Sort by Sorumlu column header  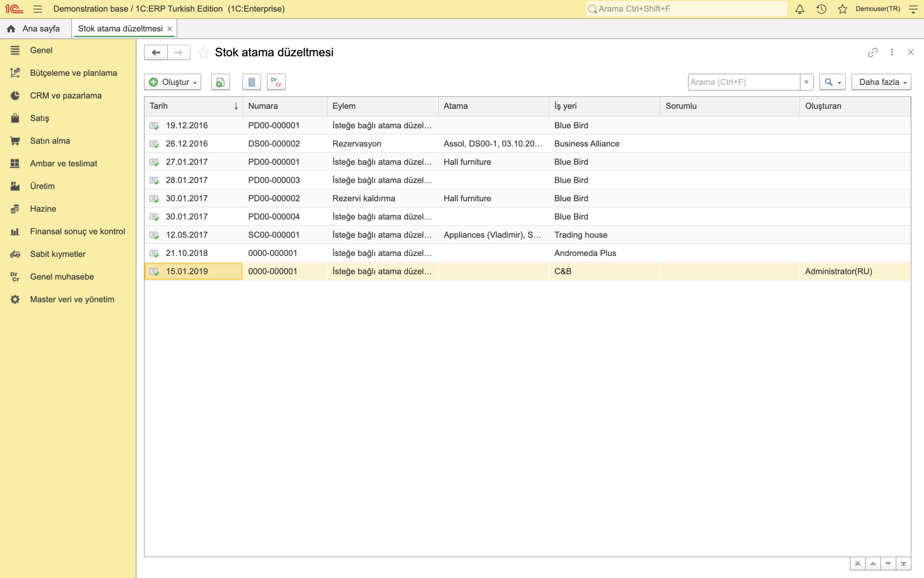tap(730, 106)
